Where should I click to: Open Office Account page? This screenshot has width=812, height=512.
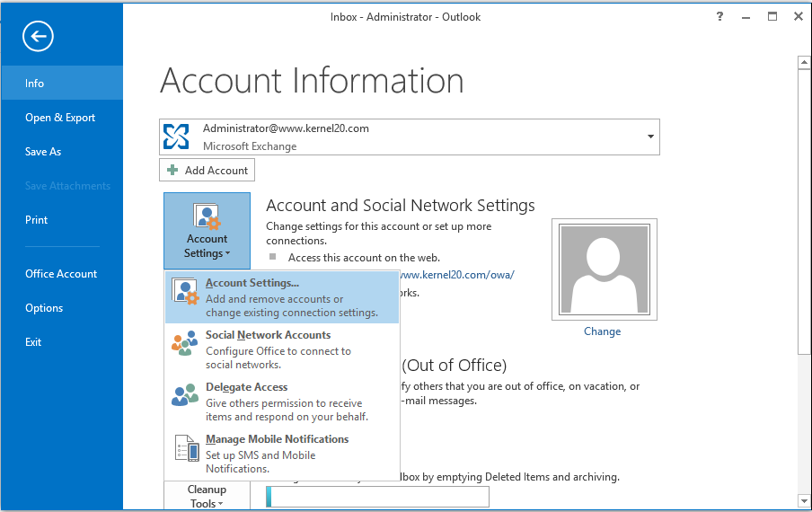pos(61,274)
